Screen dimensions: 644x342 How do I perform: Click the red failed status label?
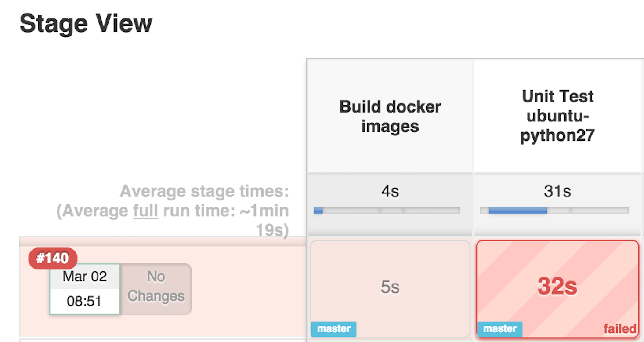tap(619, 329)
